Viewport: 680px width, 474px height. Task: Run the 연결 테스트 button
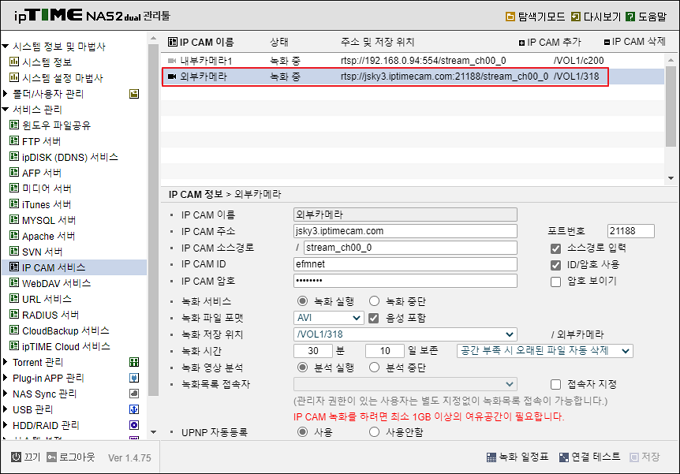[x=589, y=457]
